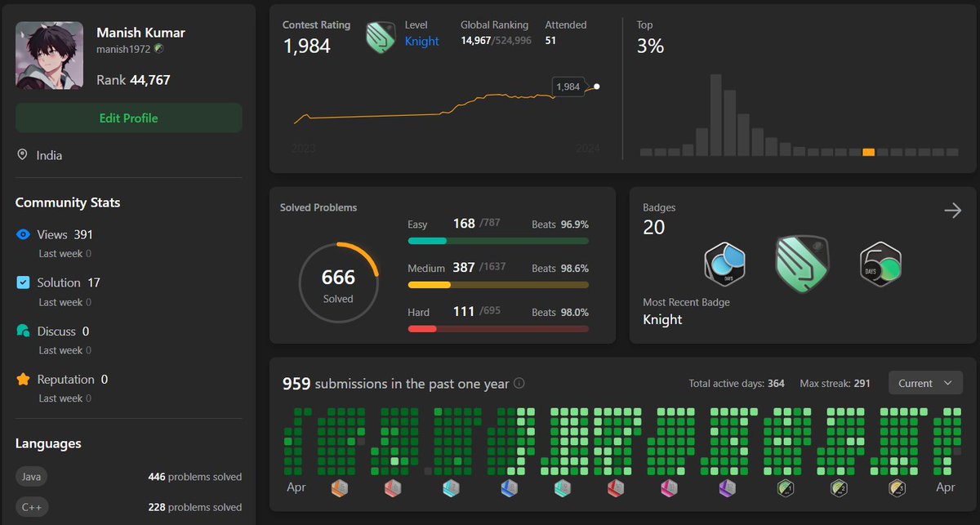Click the orange monthly badge under the heatmap

point(341,488)
